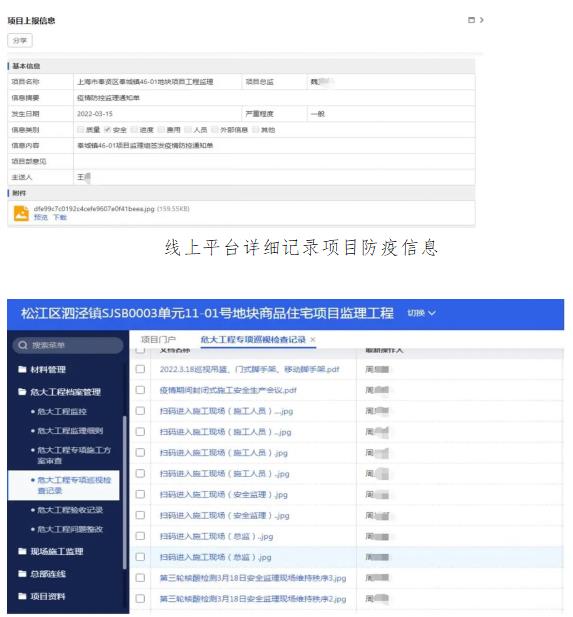Click the window maximize icon of 项目上报信息 panel
This screenshot has height=617, width=573.
click(471, 20)
